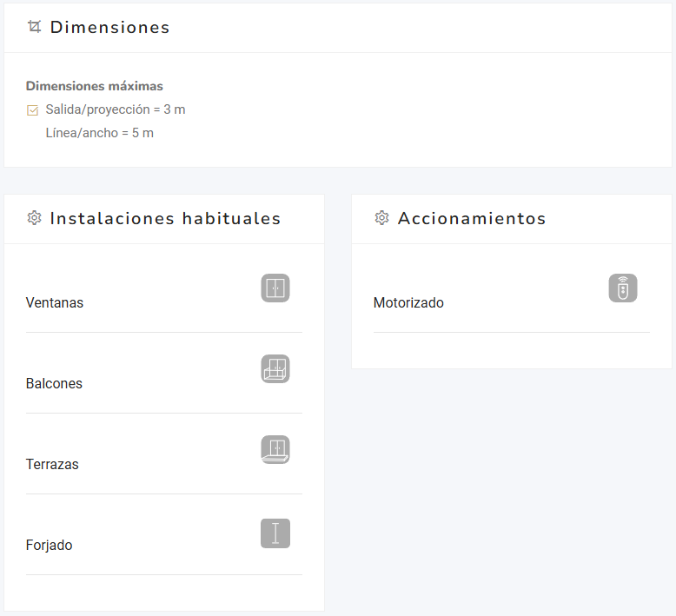Viewport: 676px width, 616px height.
Task: Click the Balcones balcony icon
Action: 275,369
